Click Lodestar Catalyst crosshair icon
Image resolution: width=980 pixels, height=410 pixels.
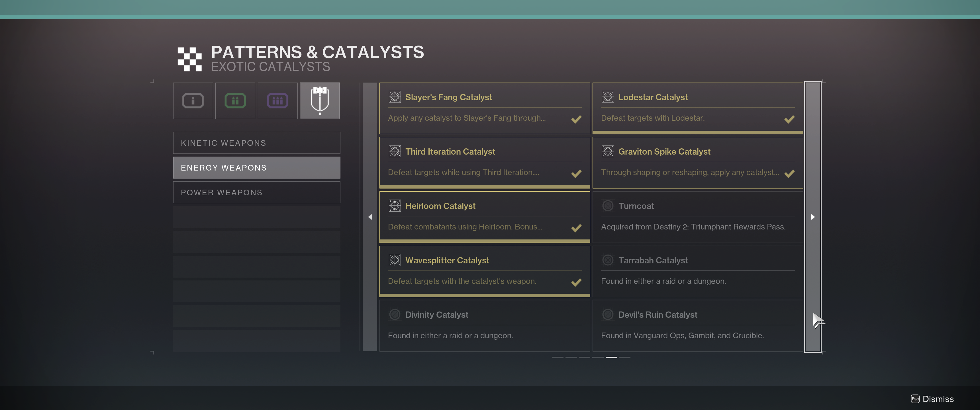point(608,97)
